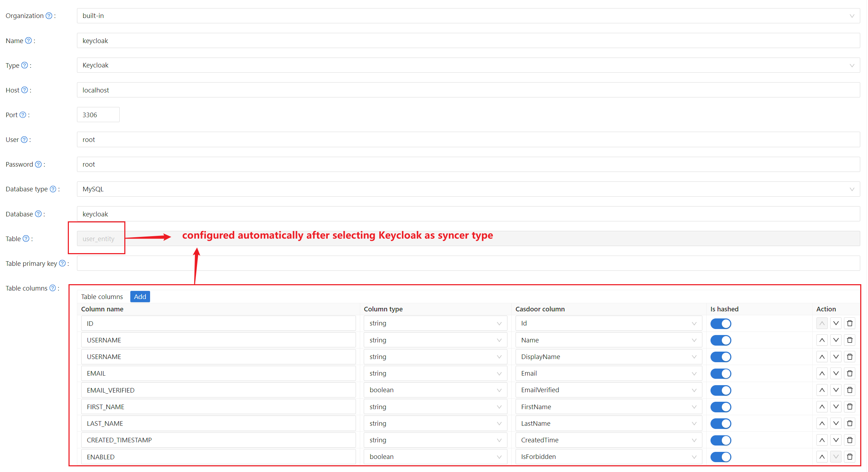Click help icon next to Organization
Viewport: 868px width, 472px height.
49,16
